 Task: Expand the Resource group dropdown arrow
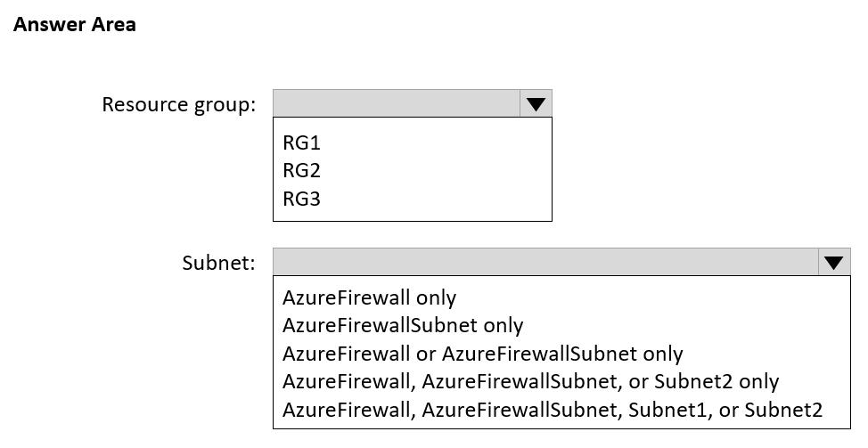[536, 103]
